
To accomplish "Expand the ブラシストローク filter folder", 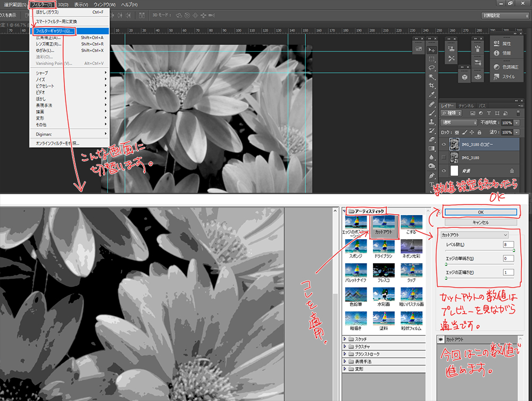I will 345,354.
